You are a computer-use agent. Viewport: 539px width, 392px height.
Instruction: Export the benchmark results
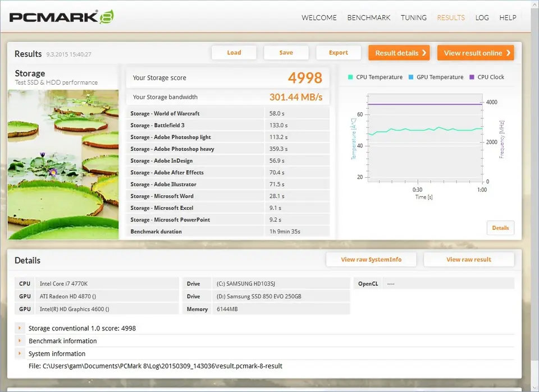(x=338, y=53)
